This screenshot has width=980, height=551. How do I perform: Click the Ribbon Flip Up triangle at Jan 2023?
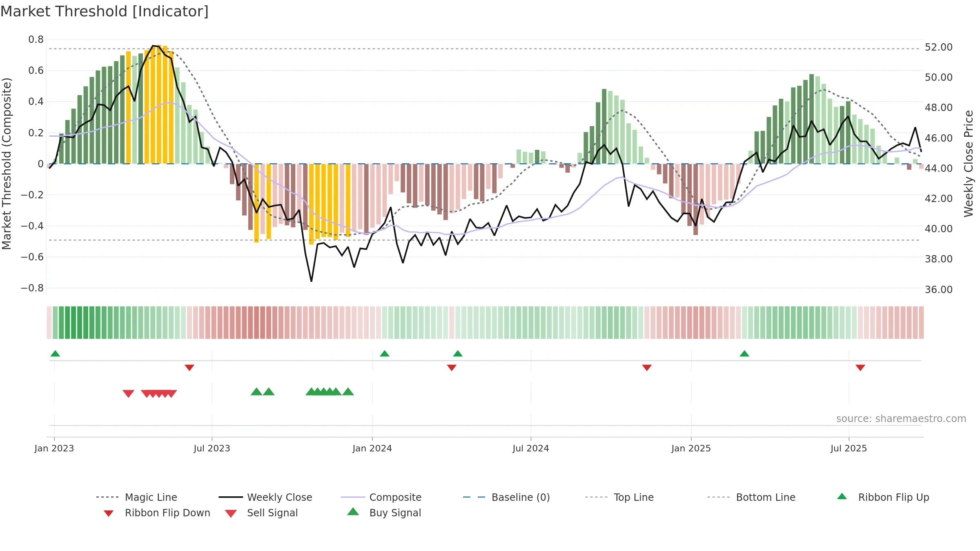tap(55, 353)
